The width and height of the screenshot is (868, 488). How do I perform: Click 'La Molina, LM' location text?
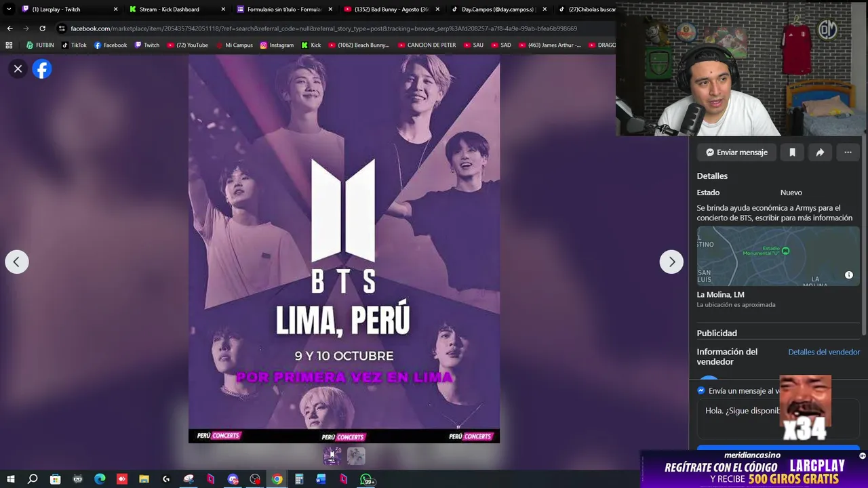(720, 295)
